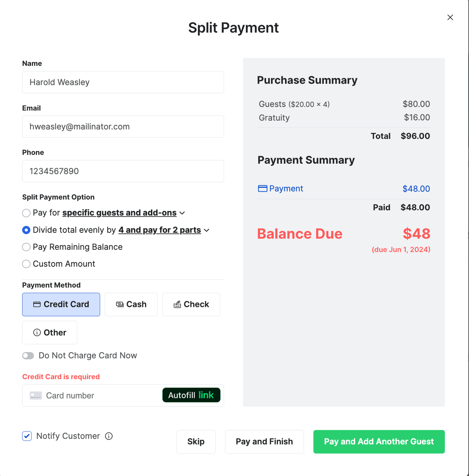Click the Credit Card is required message

point(61,377)
